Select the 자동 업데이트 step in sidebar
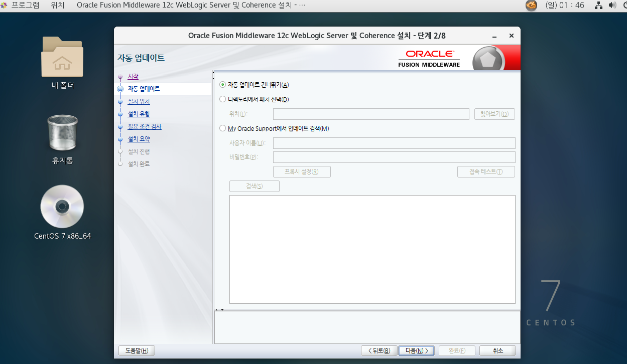 tap(144, 89)
